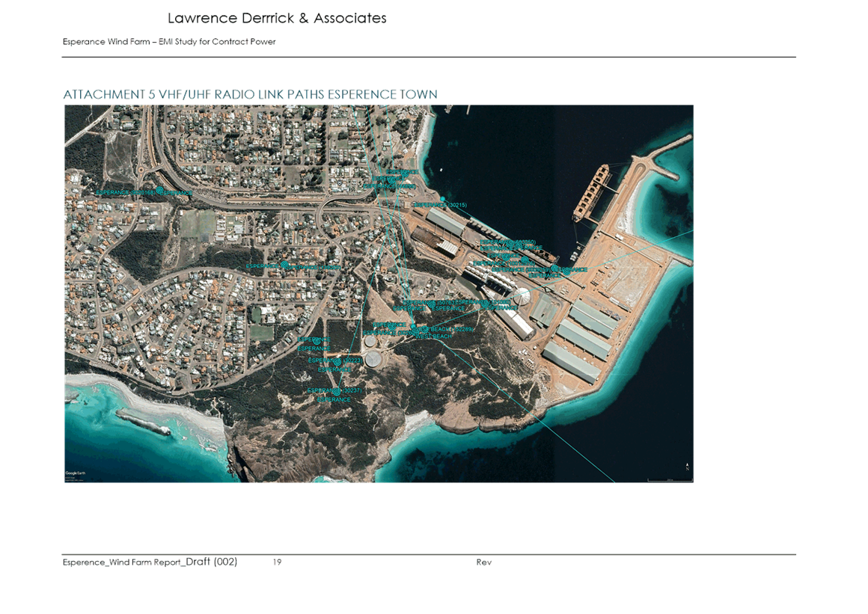The width and height of the screenshot is (868, 614).
Task: Click the Attachment 5 VHF/UHF heading
Action: (x=251, y=94)
